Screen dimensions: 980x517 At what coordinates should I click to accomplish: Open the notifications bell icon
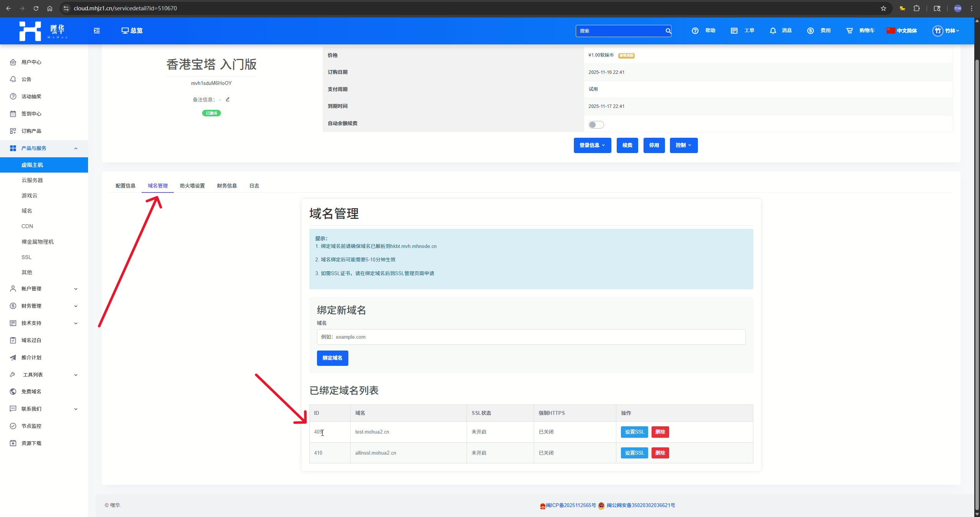click(x=773, y=31)
